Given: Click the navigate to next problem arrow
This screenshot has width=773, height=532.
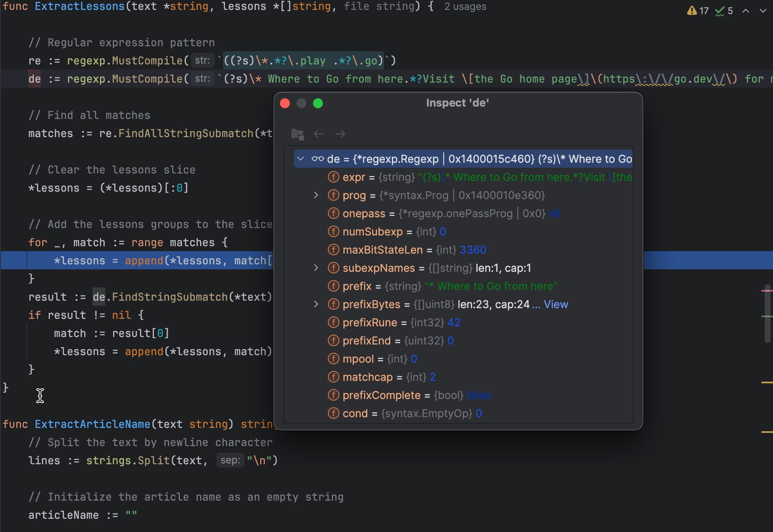Looking at the screenshot, I should (x=762, y=11).
